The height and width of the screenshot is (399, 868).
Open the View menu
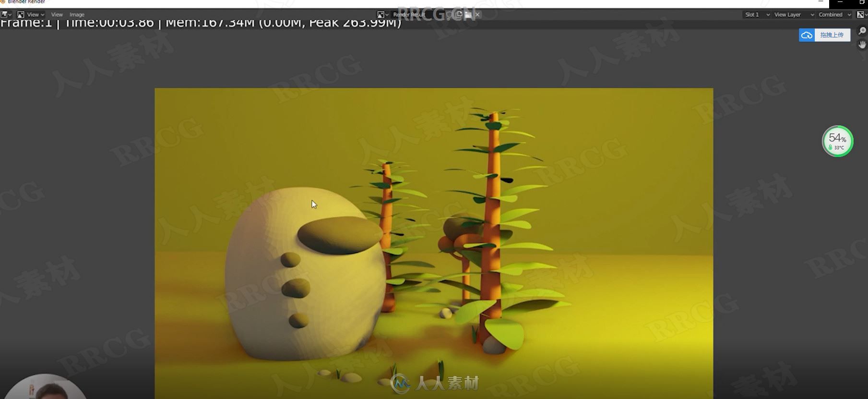[x=57, y=14]
